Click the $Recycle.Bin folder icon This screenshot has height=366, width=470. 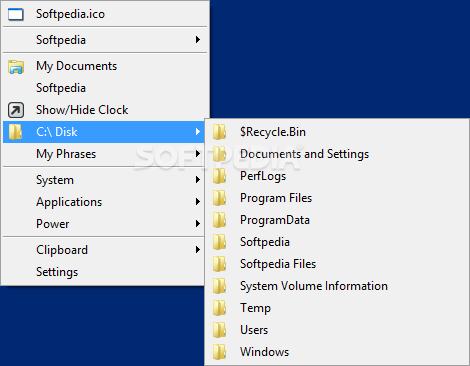coord(220,132)
